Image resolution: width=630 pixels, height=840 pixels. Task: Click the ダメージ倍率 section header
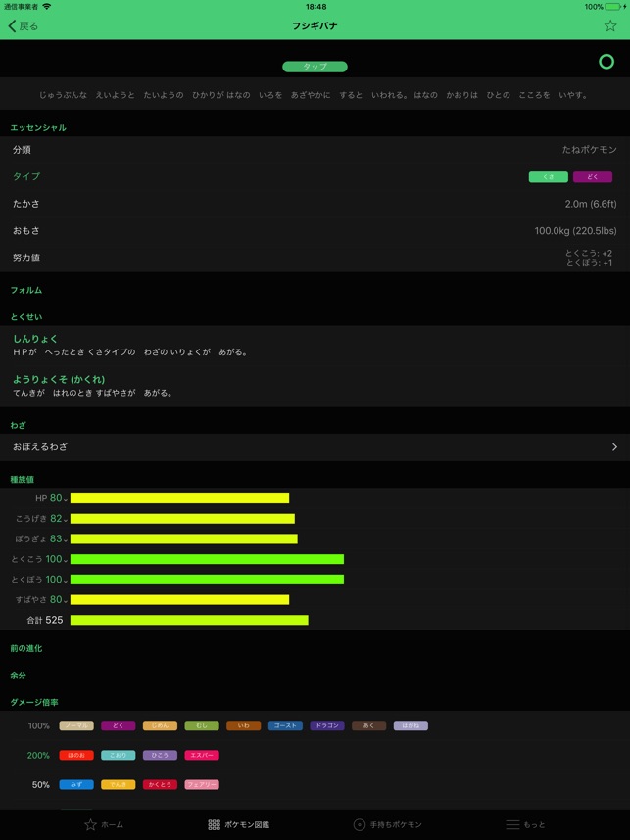(x=34, y=702)
